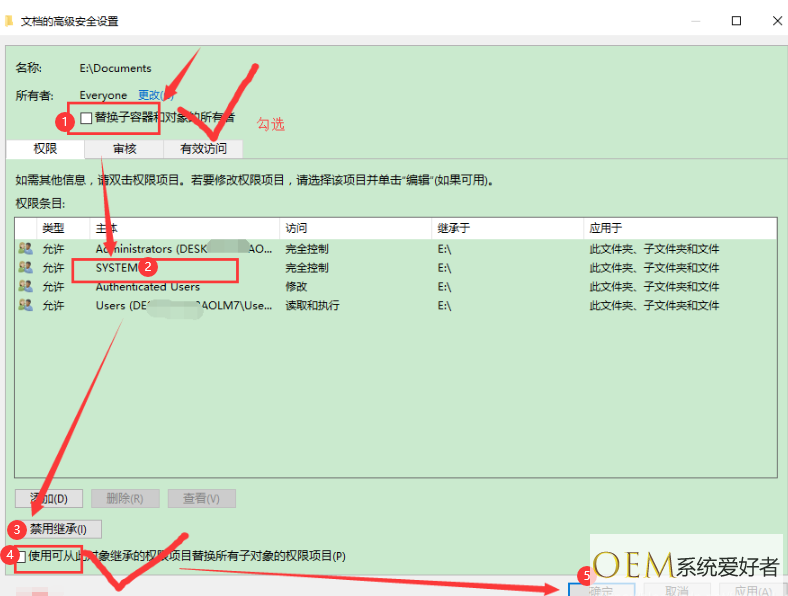Click the user icon of the SYSTEM entry
The image size is (788, 596).
click(25, 268)
